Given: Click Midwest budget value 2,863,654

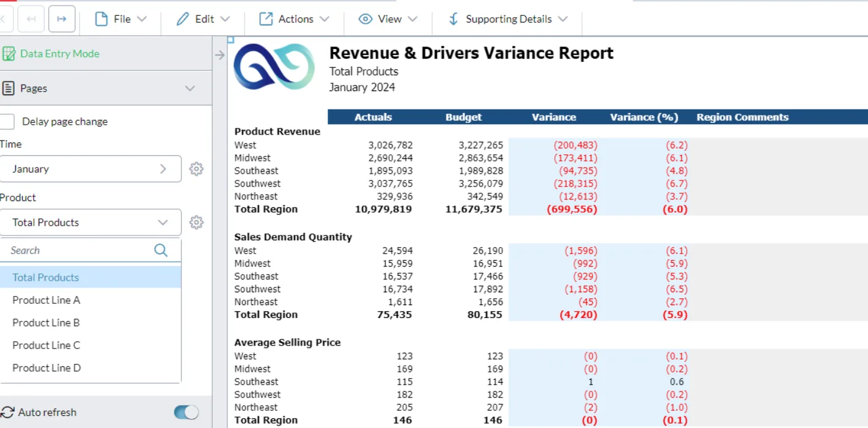Looking at the screenshot, I should pyautogui.click(x=481, y=158).
